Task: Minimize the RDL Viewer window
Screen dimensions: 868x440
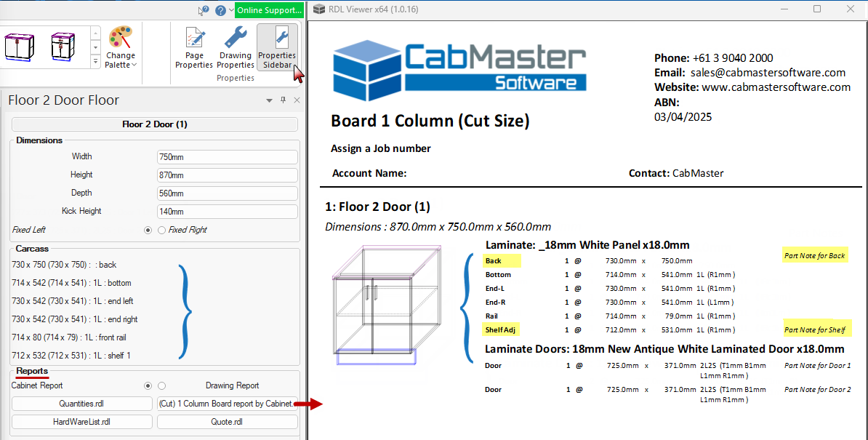Action: click(784, 9)
